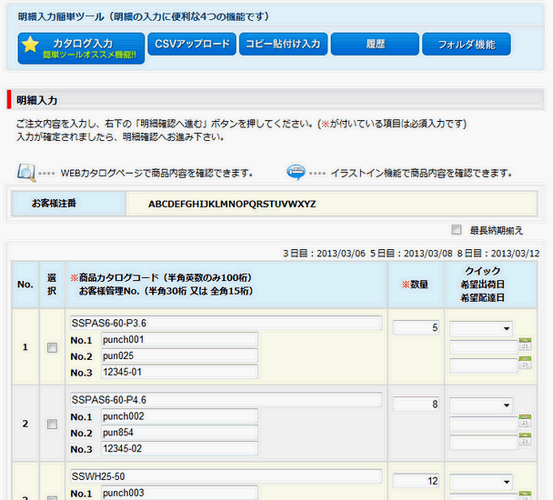The width and height of the screenshot is (553, 500).
Task: Click the クイック 希望出荷日 column header
Action: pos(491,285)
